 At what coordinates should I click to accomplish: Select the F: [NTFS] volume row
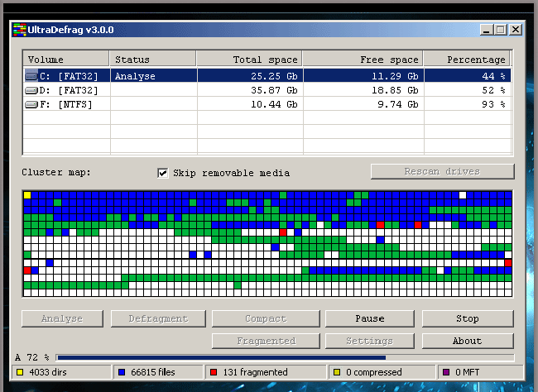point(267,104)
